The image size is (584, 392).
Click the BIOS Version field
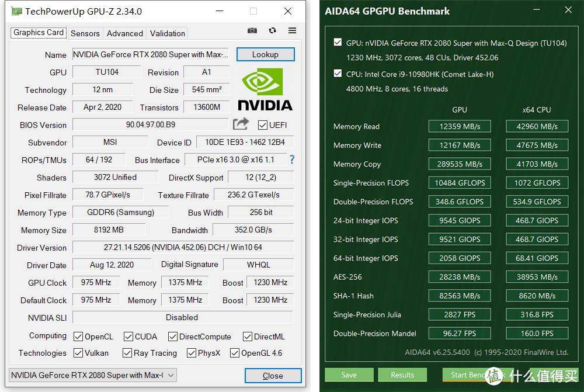click(x=151, y=124)
